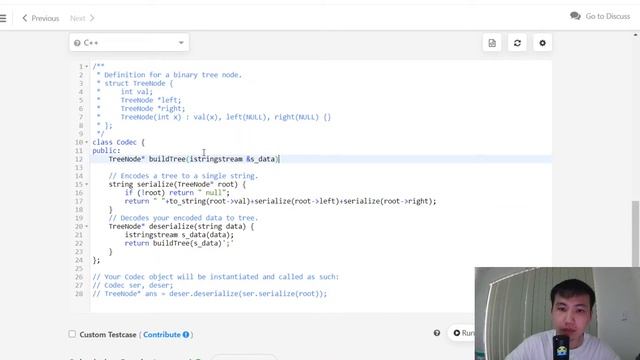Click the 'string serialize(TreeNode* root)' line
This screenshot has height=360, width=640.
tap(177, 184)
